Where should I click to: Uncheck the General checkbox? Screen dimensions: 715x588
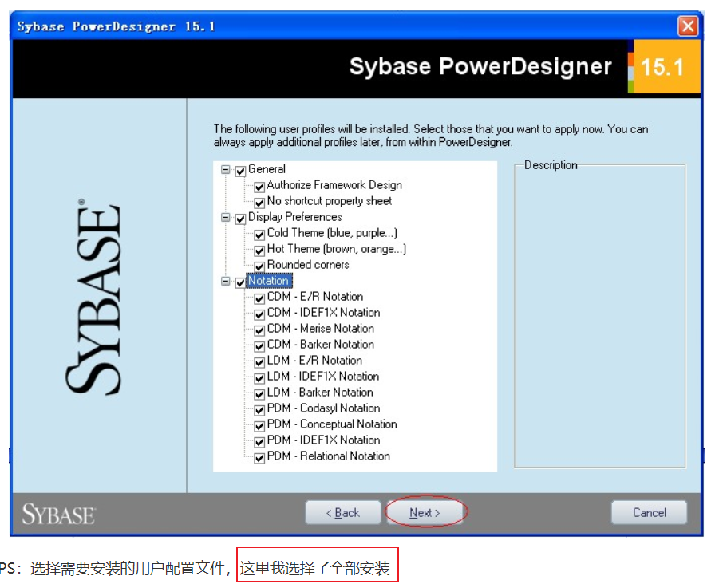[240, 172]
